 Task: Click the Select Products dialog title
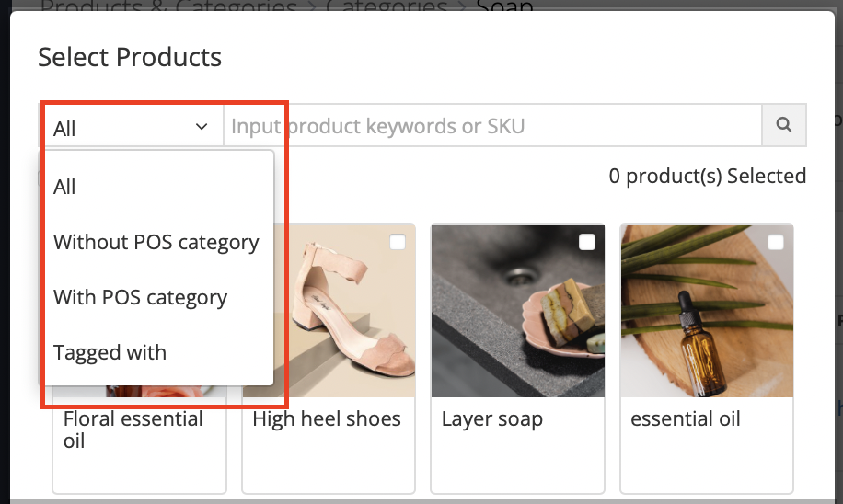coord(130,57)
